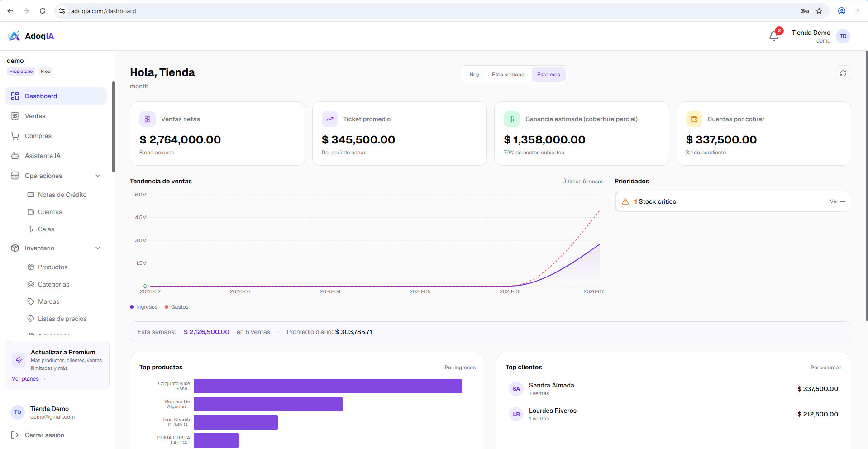Click the Notas de Crédito card icon
The height and width of the screenshot is (449, 868).
[31, 195]
